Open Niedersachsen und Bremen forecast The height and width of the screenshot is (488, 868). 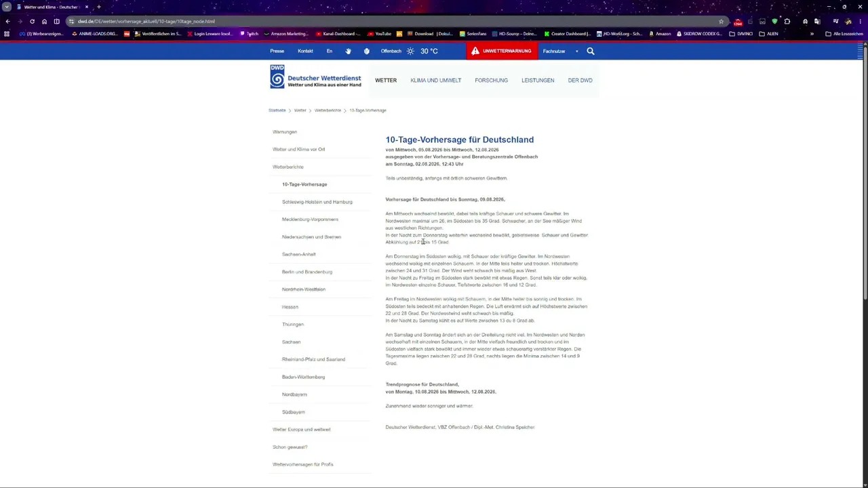(x=311, y=237)
